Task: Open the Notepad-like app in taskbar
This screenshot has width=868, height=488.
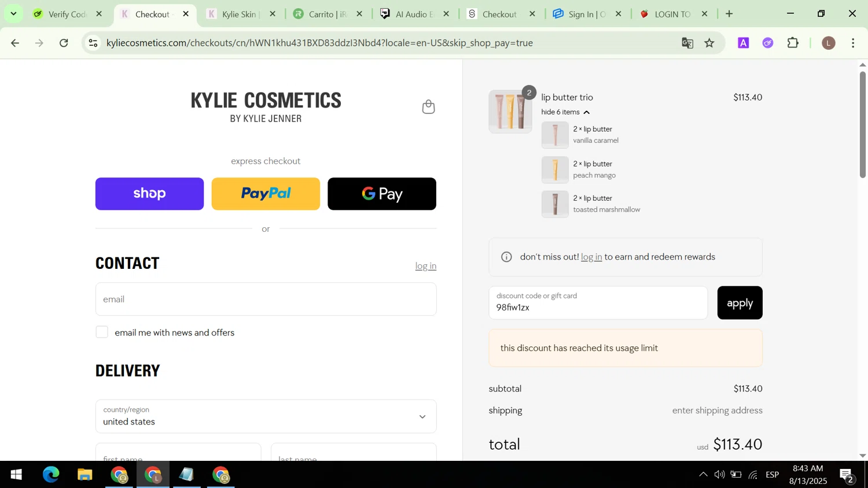Action: 186,475
